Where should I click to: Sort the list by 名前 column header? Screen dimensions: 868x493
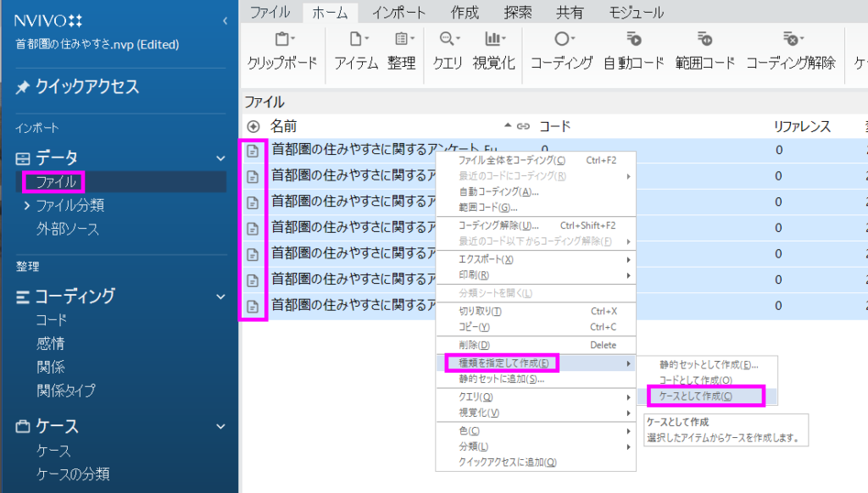(x=284, y=126)
